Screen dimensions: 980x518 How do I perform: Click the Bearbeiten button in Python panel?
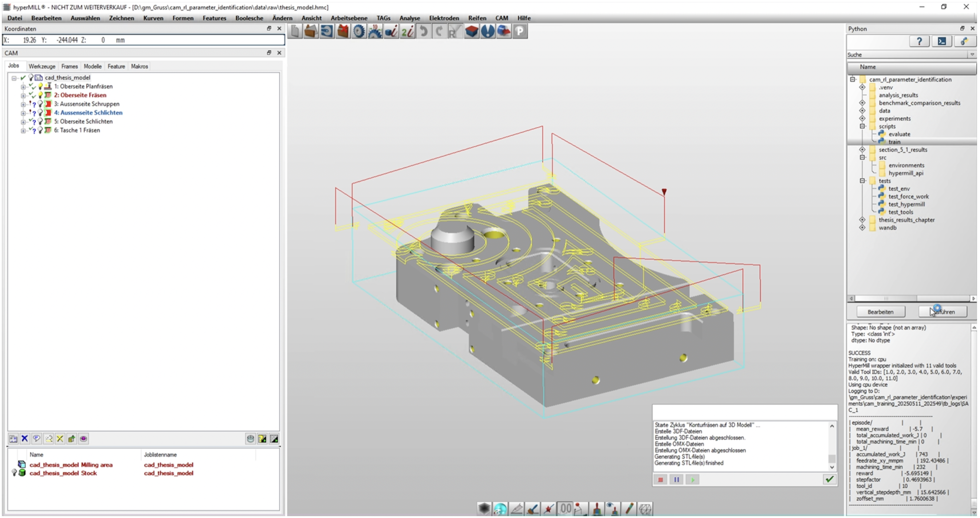tap(880, 312)
